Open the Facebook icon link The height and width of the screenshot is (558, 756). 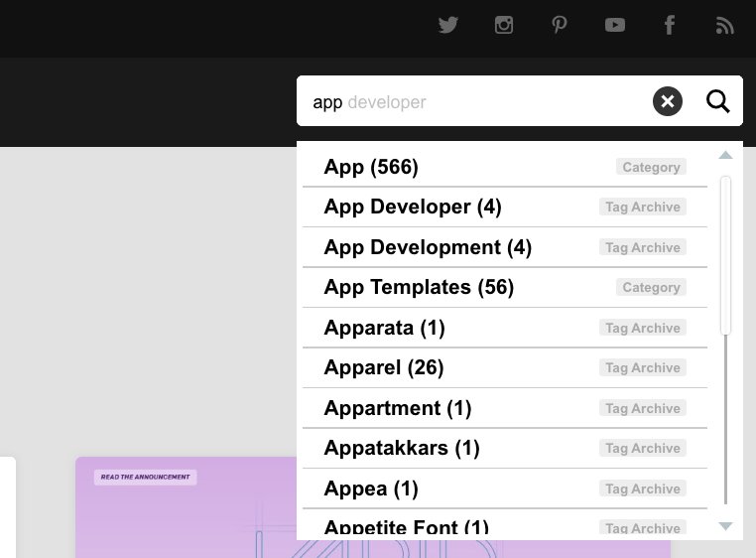(670, 25)
